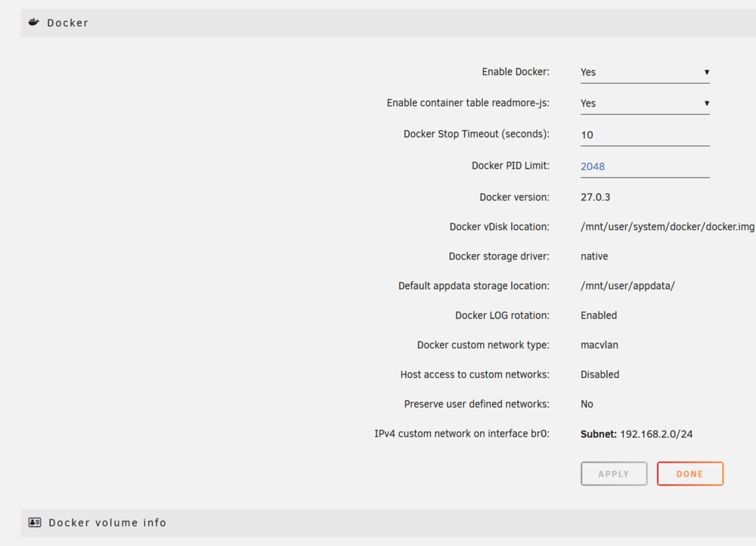Click 'Docker storage driver:' label
756x546 pixels.
coord(498,256)
